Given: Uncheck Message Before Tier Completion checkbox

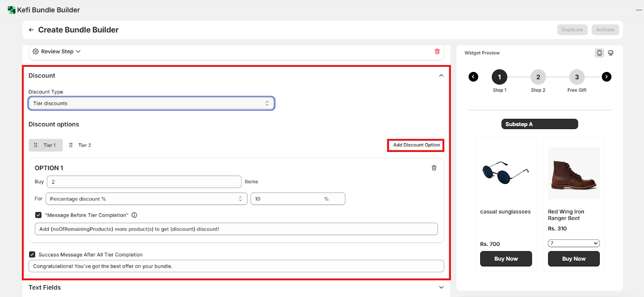Looking at the screenshot, I should coord(38,215).
